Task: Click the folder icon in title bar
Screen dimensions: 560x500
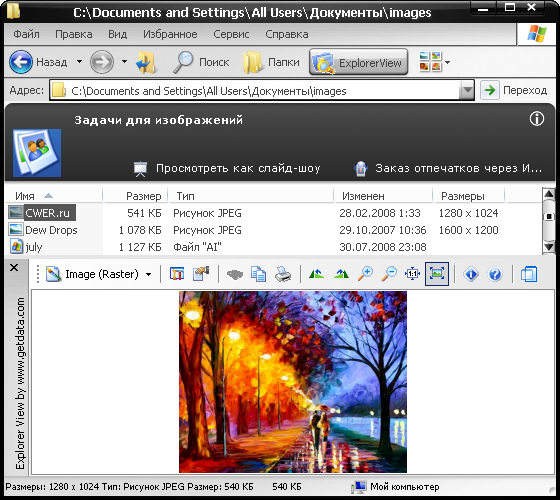Action: (x=13, y=11)
